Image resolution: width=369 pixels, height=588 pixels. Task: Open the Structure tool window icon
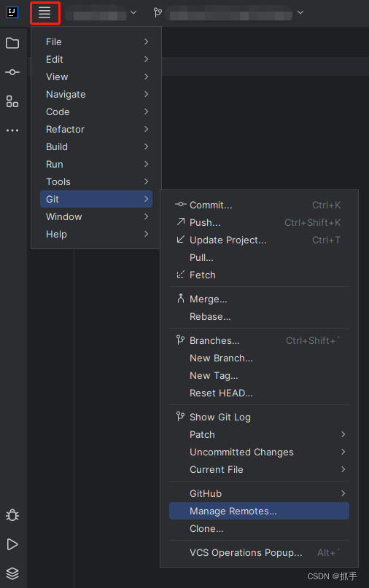coord(12,101)
